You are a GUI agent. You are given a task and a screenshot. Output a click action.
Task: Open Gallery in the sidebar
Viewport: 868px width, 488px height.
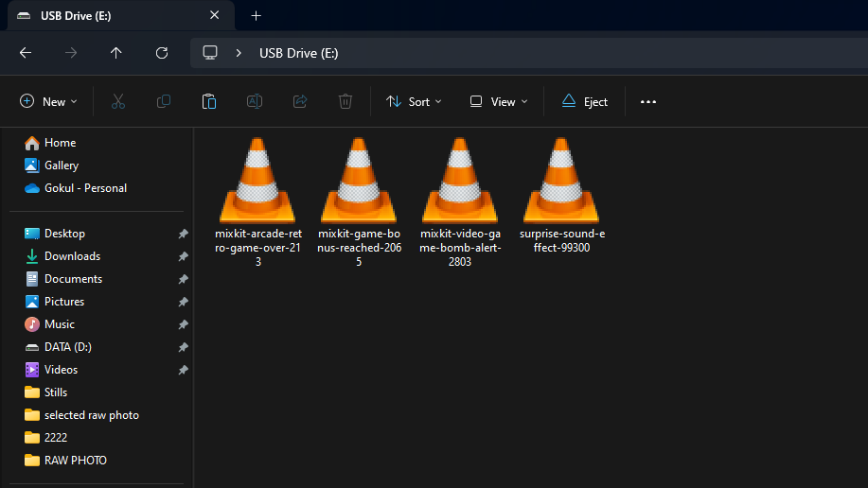coord(51,166)
